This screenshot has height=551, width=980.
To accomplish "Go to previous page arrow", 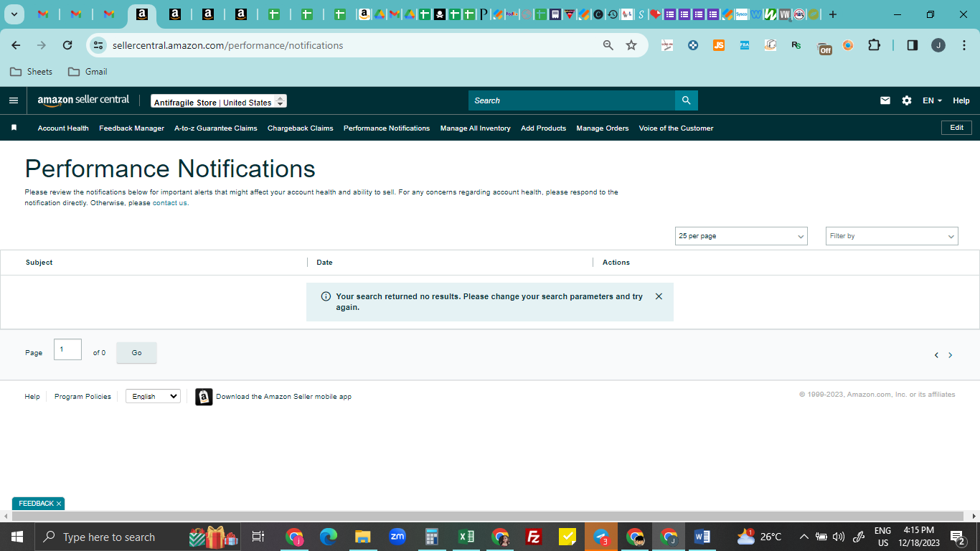I will (936, 355).
